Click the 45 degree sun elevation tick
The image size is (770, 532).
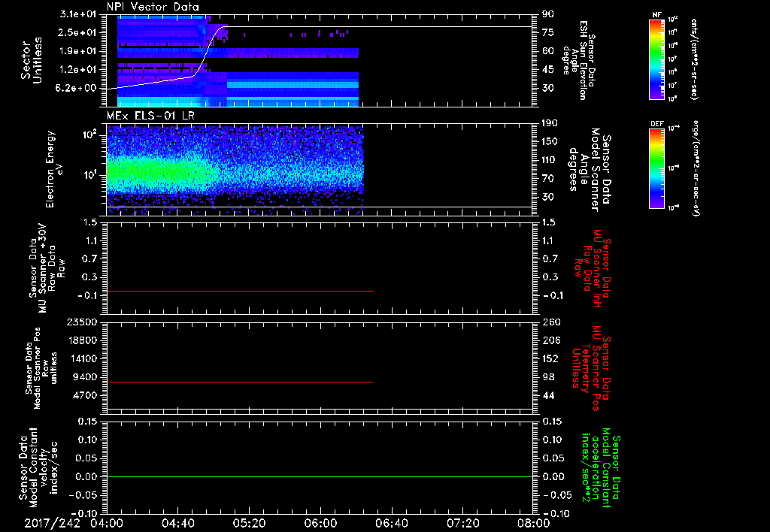pos(548,70)
